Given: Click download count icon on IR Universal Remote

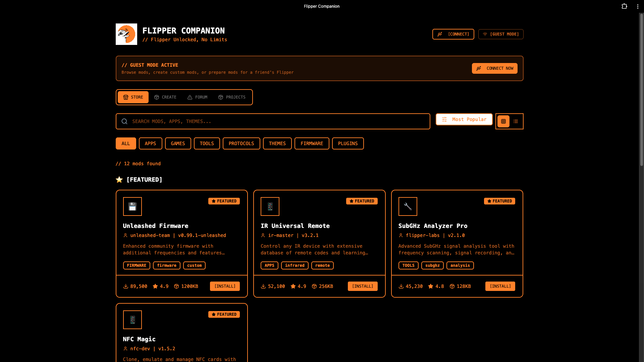Looking at the screenshot, I should click(x=263, y=286).
